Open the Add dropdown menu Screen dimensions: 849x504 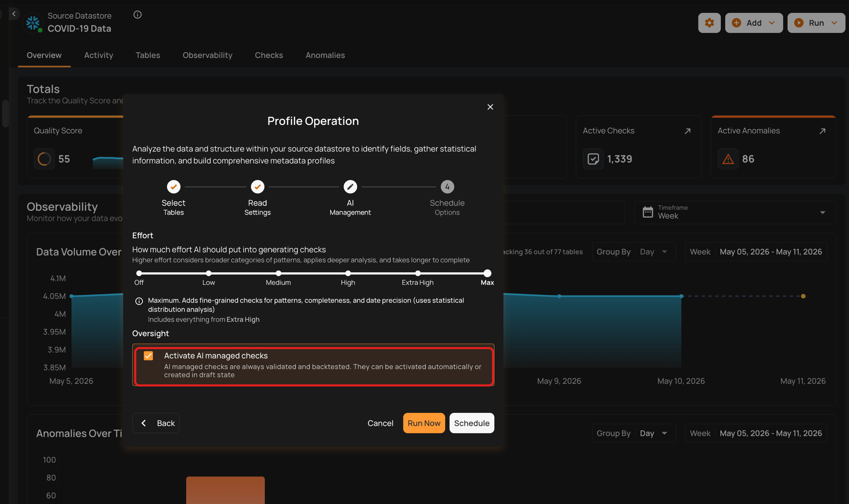tap(754, 23)
